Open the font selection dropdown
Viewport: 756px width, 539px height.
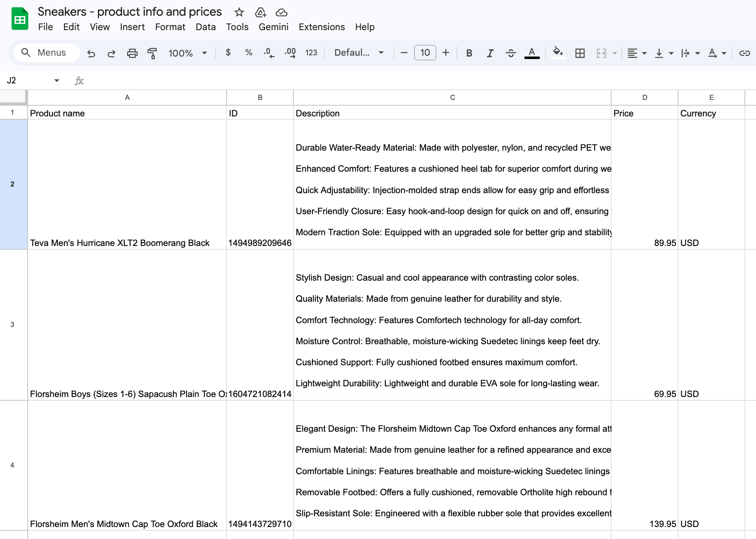tap(358, 53)
